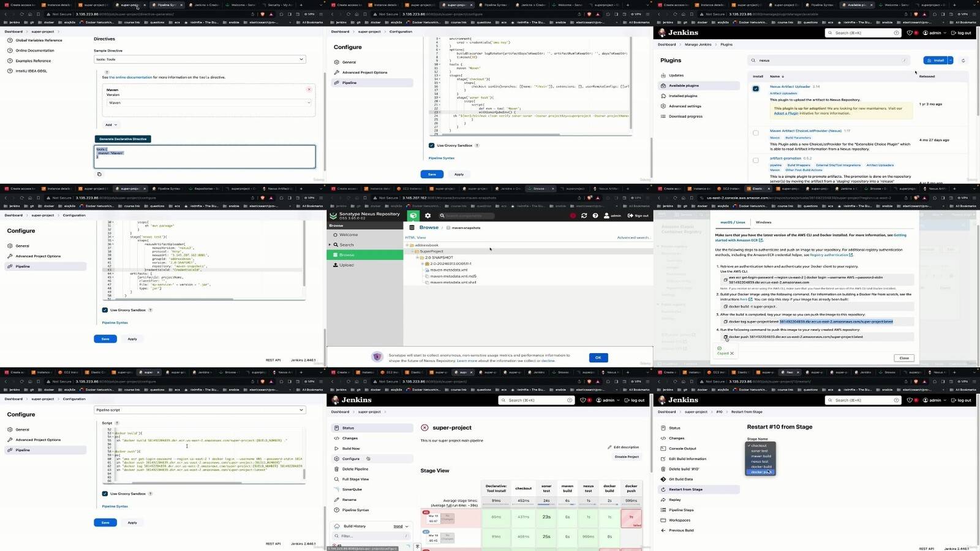Image resolution: width=980 pixels, height=551 pixels.
Task: Open Upload in Nexus sidebar
Action: [347, 265]
